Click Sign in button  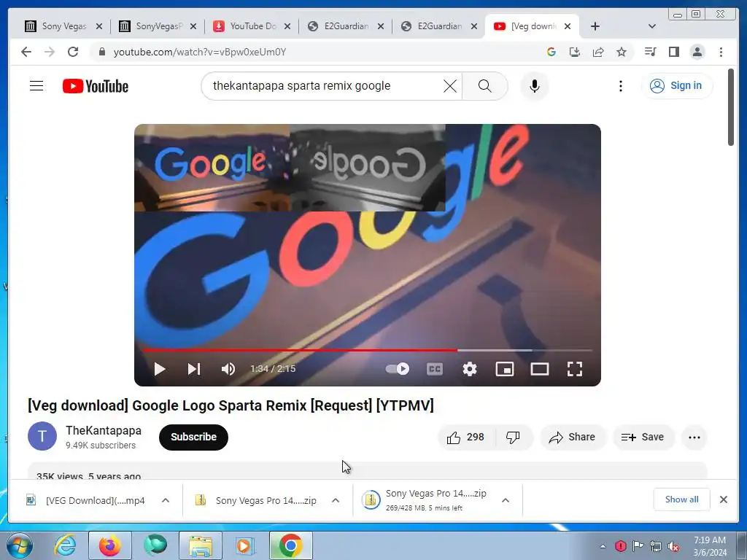[677, 86]
